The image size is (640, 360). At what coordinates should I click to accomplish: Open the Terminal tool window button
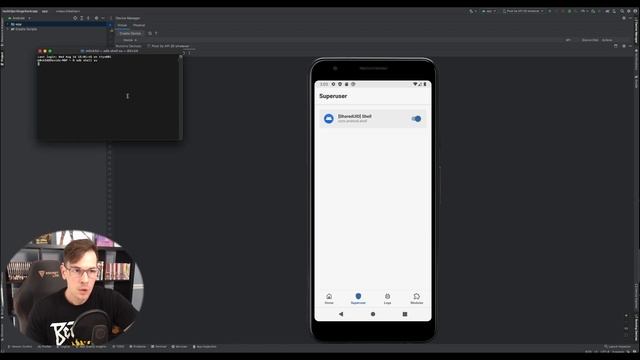point(159,347)
